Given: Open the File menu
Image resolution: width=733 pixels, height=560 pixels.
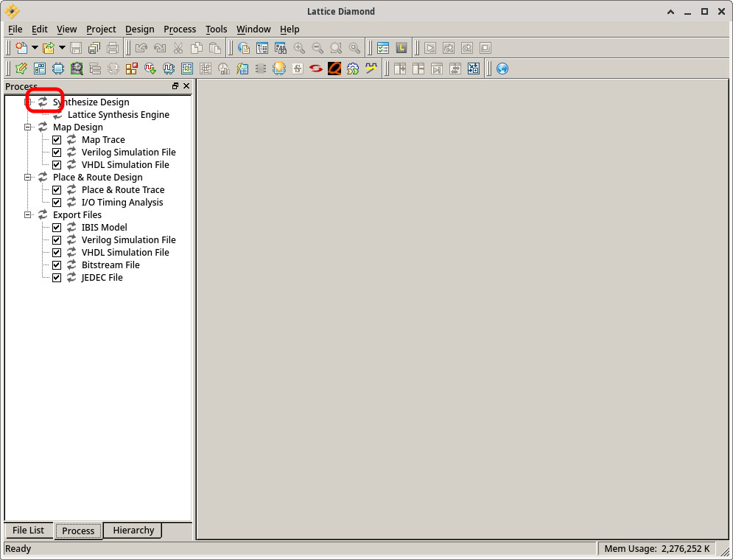Looking at the screenshot, I should (15, 29).
